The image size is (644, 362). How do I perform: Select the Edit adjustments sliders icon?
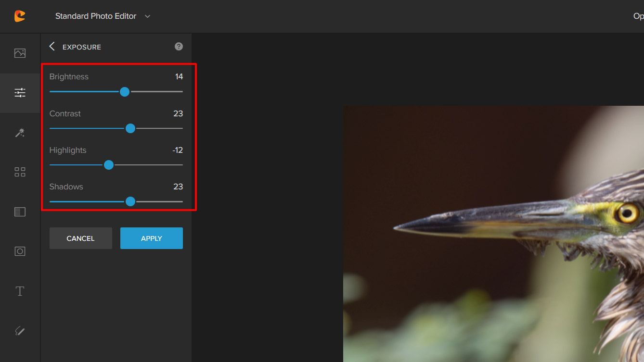pos(20,93)
